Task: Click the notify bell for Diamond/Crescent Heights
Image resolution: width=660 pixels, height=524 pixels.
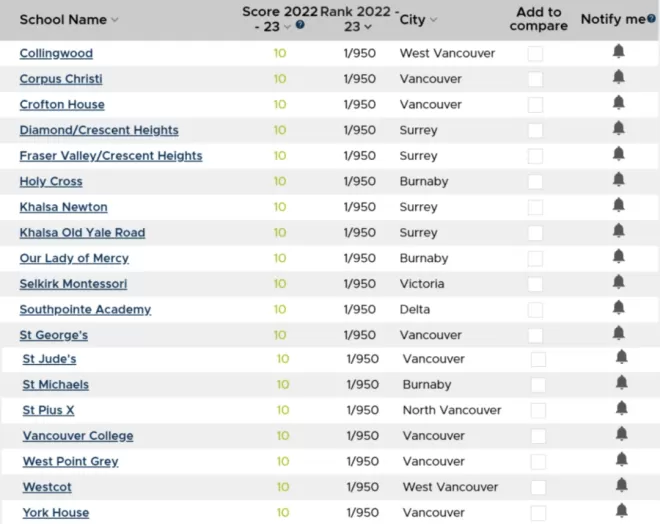Action: (x=618, y=128)
